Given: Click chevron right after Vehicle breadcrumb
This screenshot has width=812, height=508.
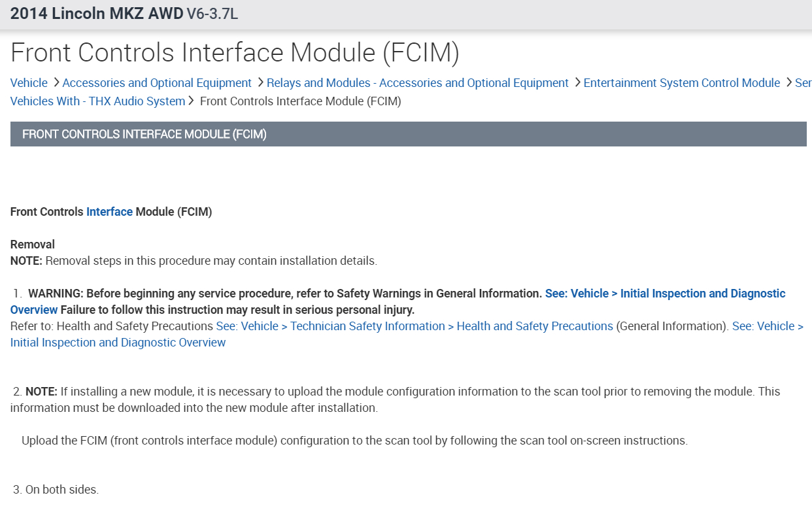Looking at the screenshot, I should point(56,83).
